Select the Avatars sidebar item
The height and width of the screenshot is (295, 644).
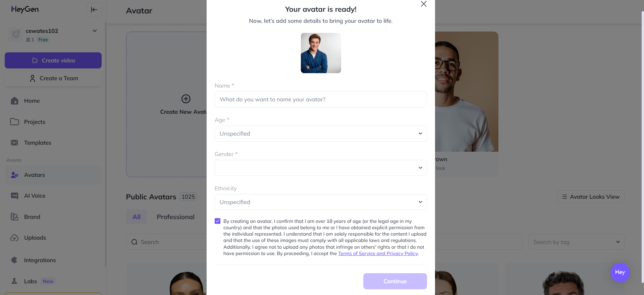click(x=53, y=175)
